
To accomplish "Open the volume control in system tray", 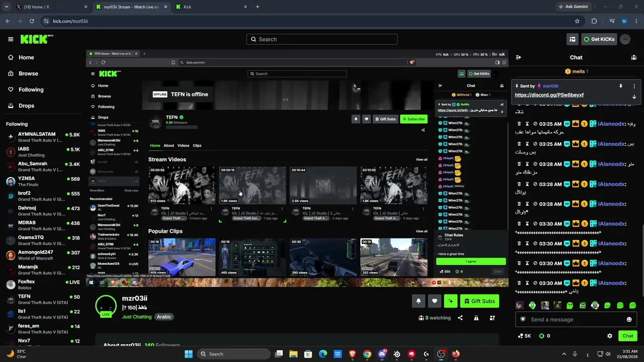I will [608, 354].
